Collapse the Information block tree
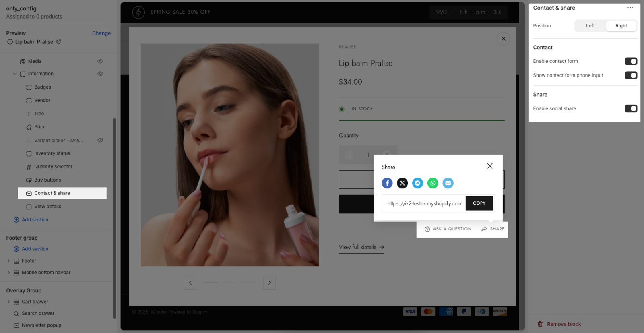This screenshot has width=644, height=333. [15, 74]
